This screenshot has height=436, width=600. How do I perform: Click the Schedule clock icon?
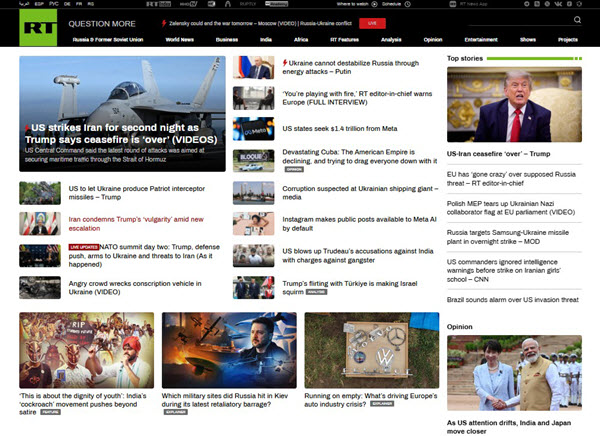point(408,4)
